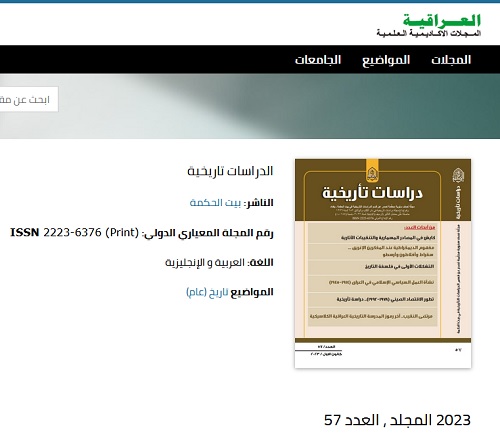This screenshot has height=439, width=500.
Task: Follow the بيت الحكمة publisher link
Action: (x=215, y=203)
